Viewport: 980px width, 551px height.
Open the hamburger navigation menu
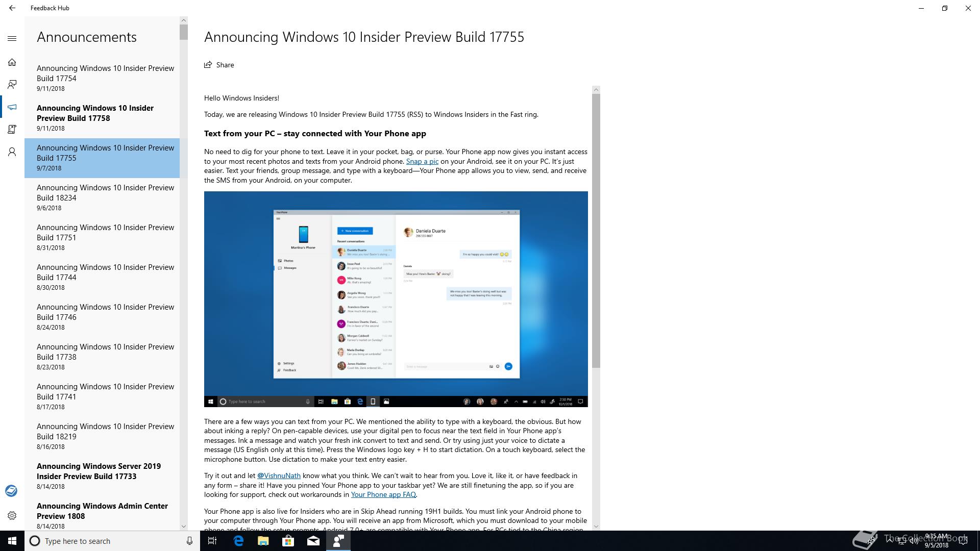pos(12,38)
